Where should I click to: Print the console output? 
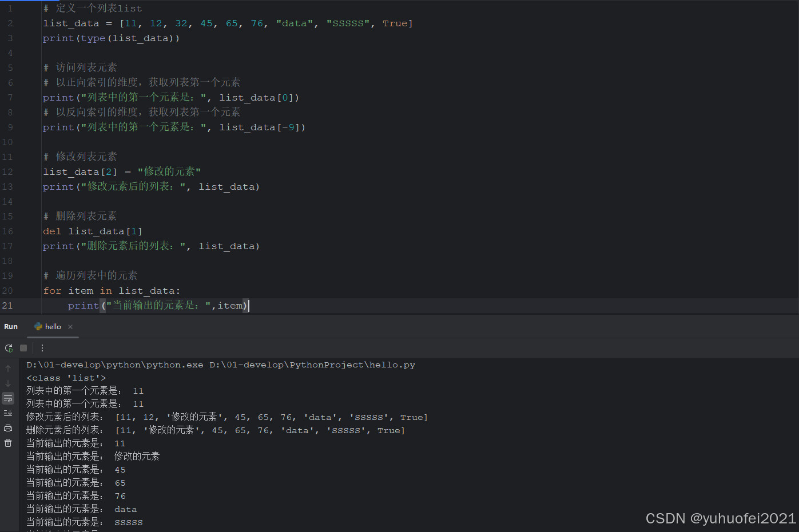[x=8, y=428]
